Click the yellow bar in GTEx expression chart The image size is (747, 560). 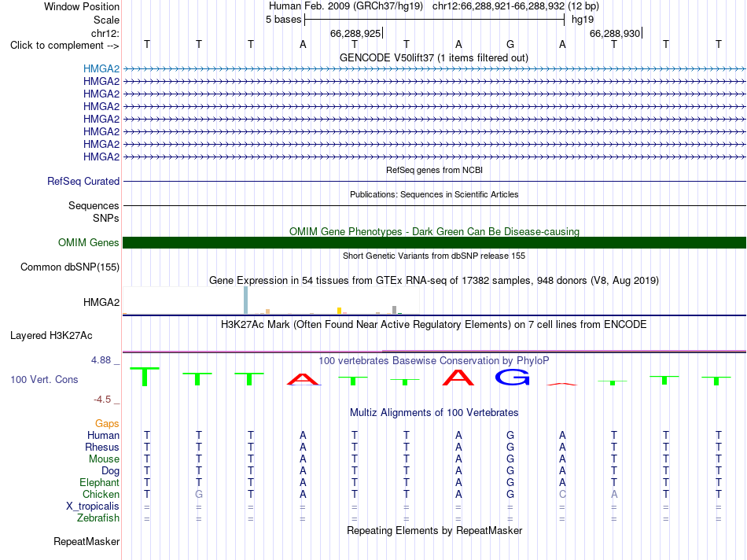339,311
